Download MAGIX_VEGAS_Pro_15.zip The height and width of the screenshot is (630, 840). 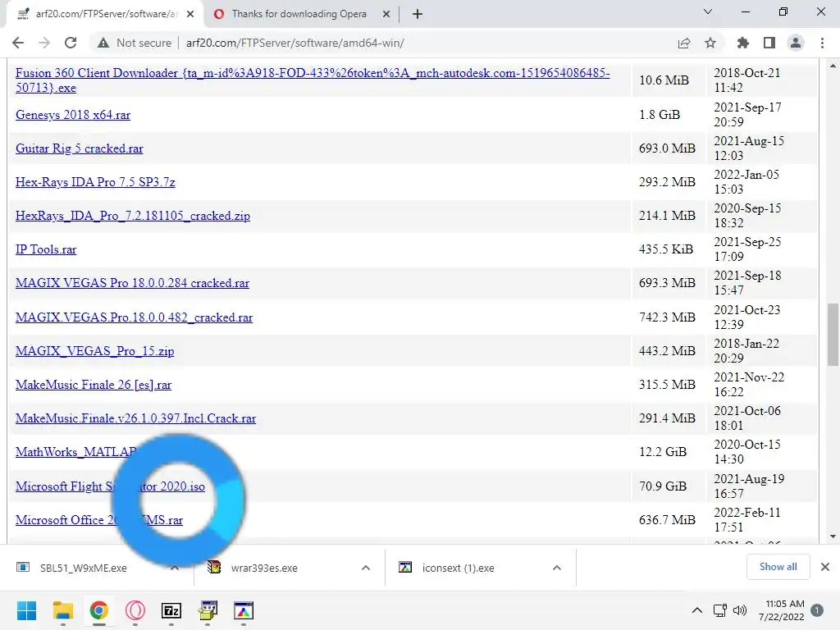tap(95, 351)
